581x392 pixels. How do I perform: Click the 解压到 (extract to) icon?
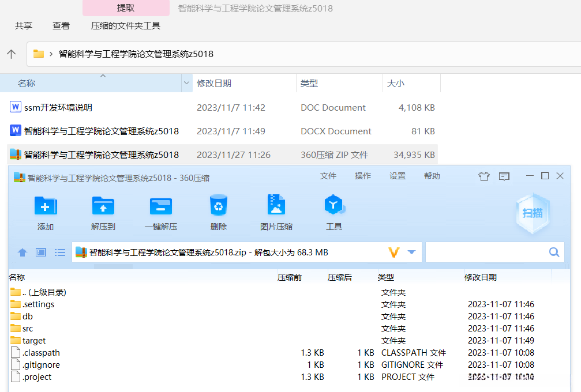coord(103,206)
